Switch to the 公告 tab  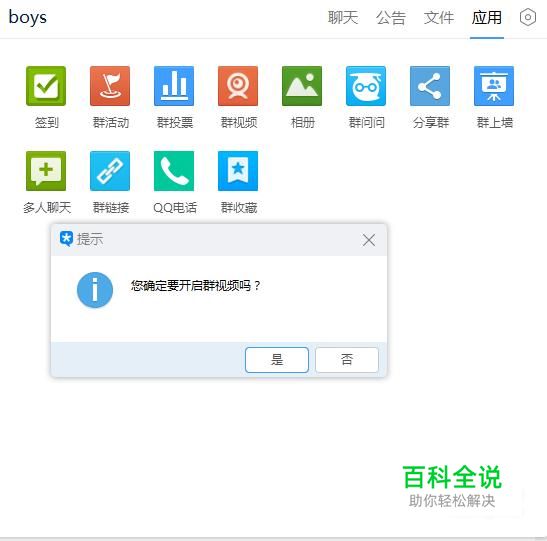point(391,17)
